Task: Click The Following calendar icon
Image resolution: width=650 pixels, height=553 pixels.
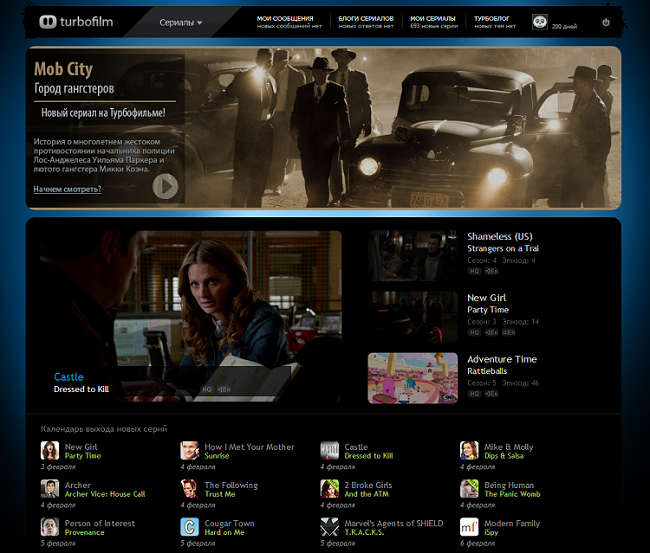Action: (189, 489)
